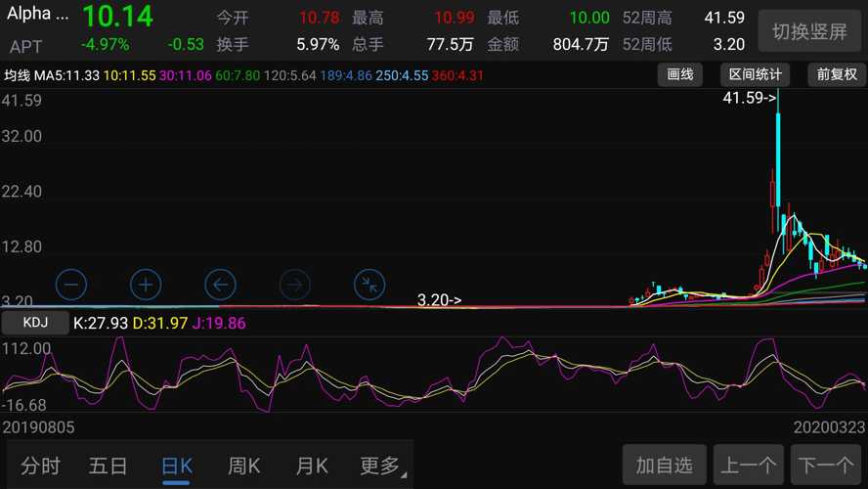Image resolution: width=868 pixels, height=489 pixels.
Task: Open 区间统计 range statistics
Action: 756,75
